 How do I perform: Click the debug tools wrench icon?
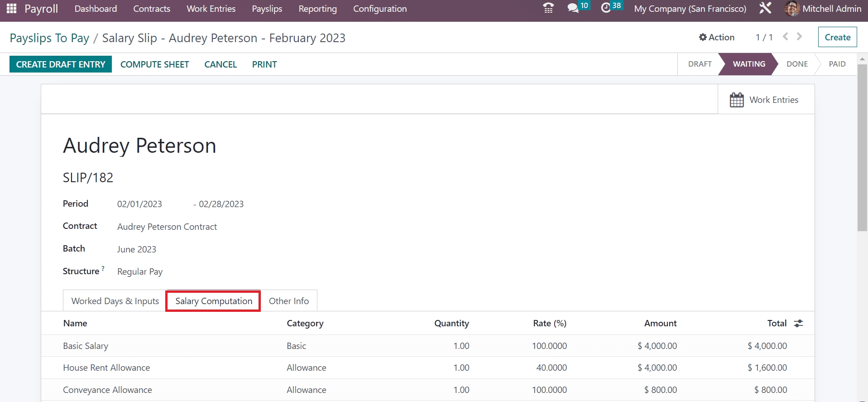(765, 8)
